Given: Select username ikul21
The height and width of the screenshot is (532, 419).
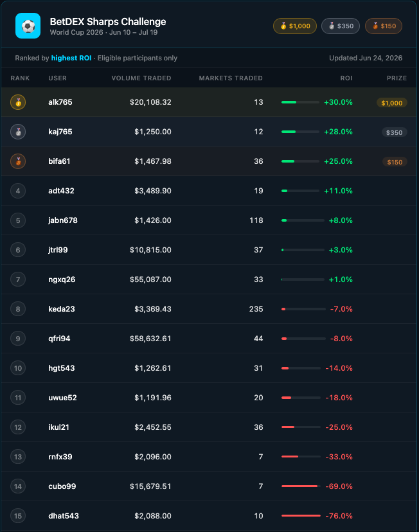Looking at the screenshot, I should click(58, 427).
